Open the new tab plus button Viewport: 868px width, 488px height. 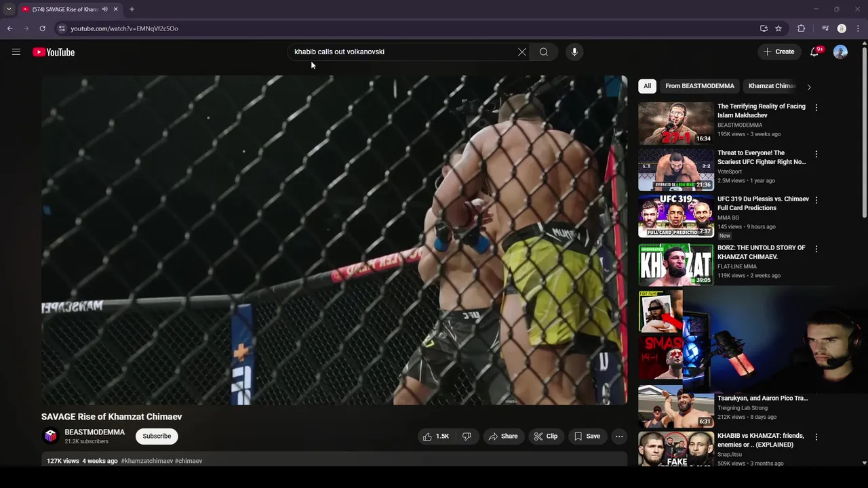pos(132,9)
